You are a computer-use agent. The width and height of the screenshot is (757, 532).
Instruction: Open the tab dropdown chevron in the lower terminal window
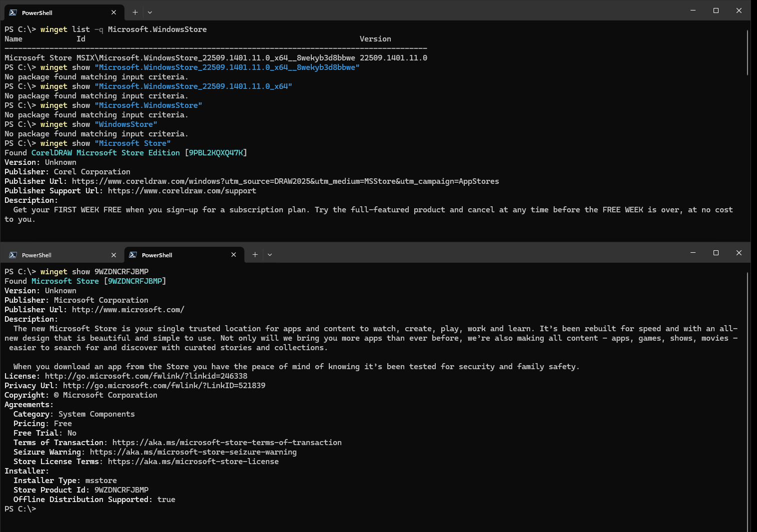tap(270, 255)
